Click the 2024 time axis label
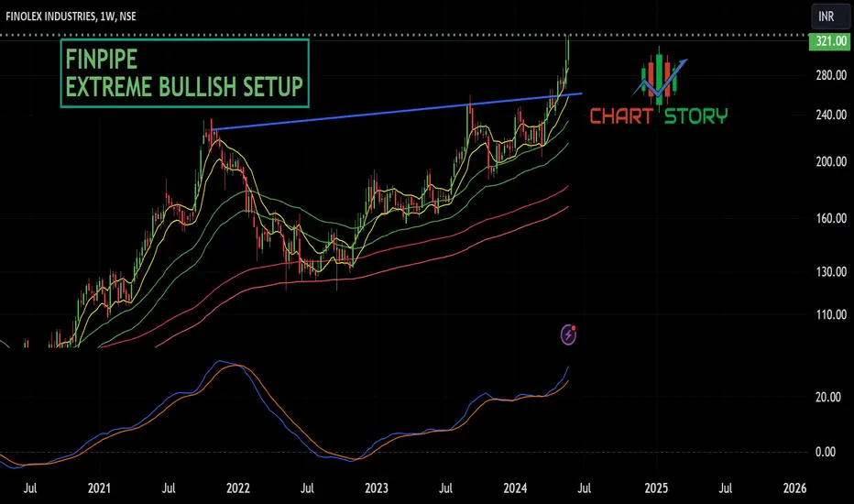 (515, 488)
